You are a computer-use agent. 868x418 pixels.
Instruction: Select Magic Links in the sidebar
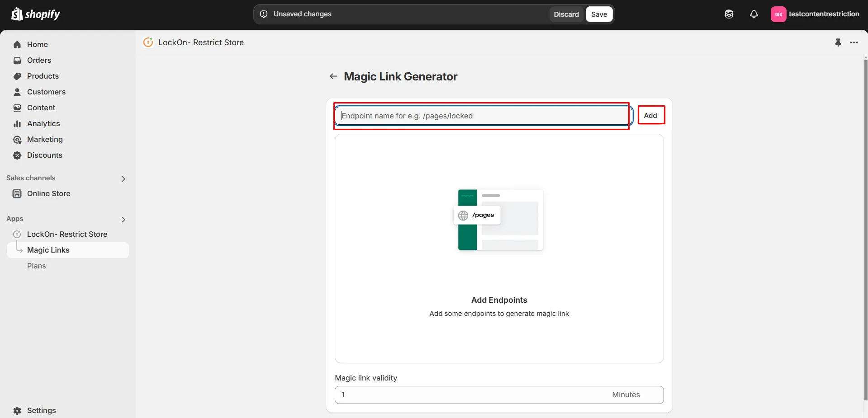68,250
